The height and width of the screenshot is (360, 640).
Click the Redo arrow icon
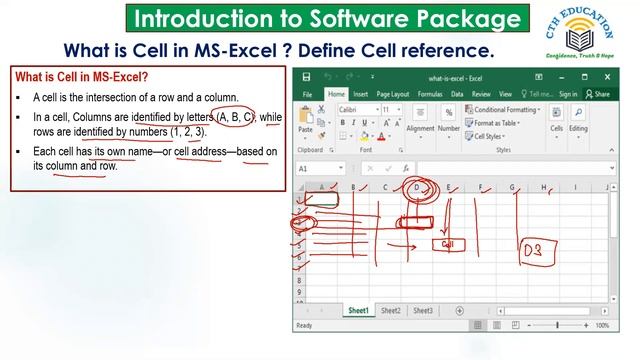(x=349, y=77)
